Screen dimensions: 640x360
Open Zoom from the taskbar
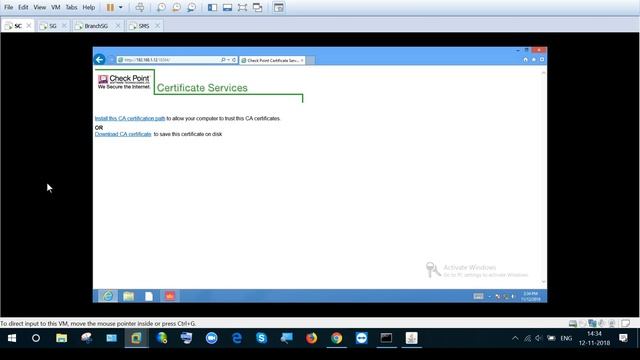tap(211, 338)
